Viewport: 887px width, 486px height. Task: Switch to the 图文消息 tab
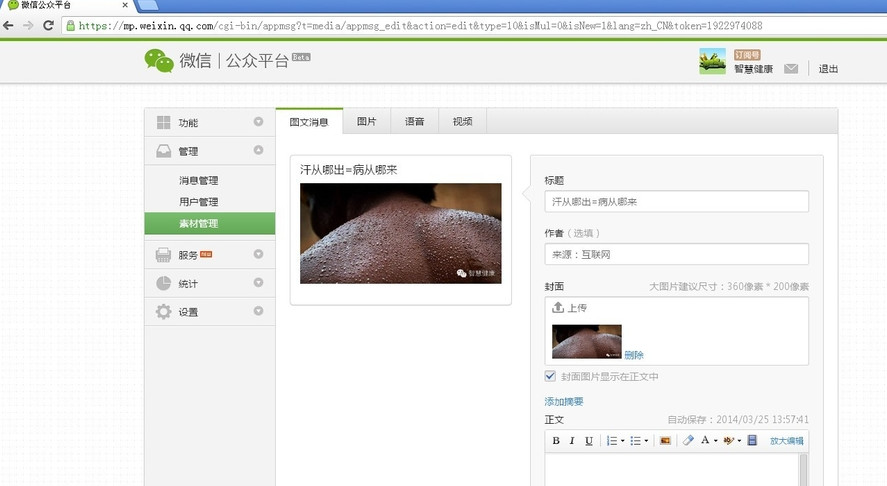pyautogui.click(x=309, y=122)
